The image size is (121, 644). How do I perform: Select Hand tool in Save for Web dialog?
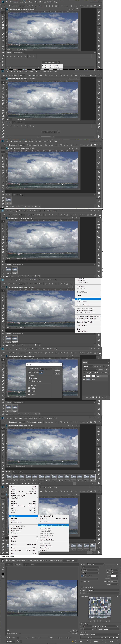pyautogui.click(x=3, y=561)
